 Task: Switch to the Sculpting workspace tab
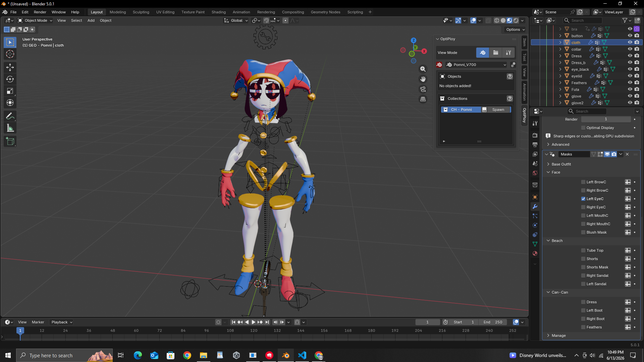point(141,12)
